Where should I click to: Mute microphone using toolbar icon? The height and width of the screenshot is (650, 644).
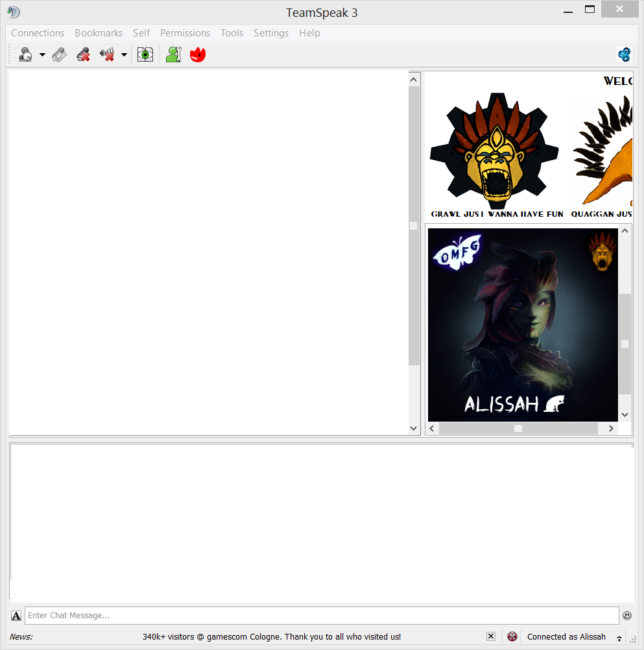83,54
